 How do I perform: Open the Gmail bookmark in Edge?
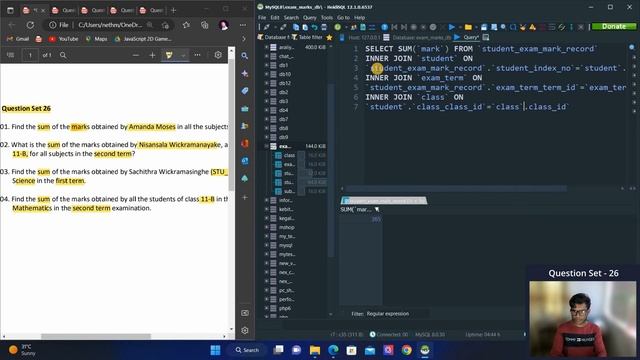click(x=18, y=39)
